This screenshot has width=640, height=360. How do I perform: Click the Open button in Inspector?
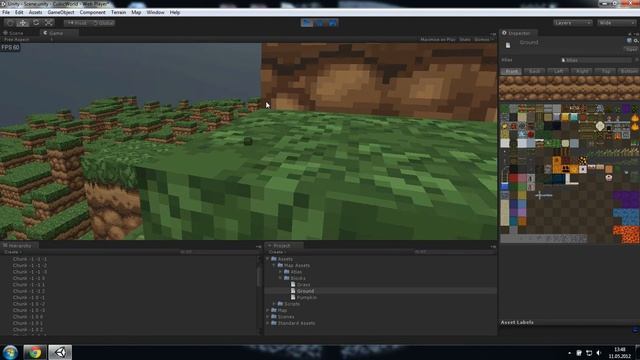click(x=631, y=49)
